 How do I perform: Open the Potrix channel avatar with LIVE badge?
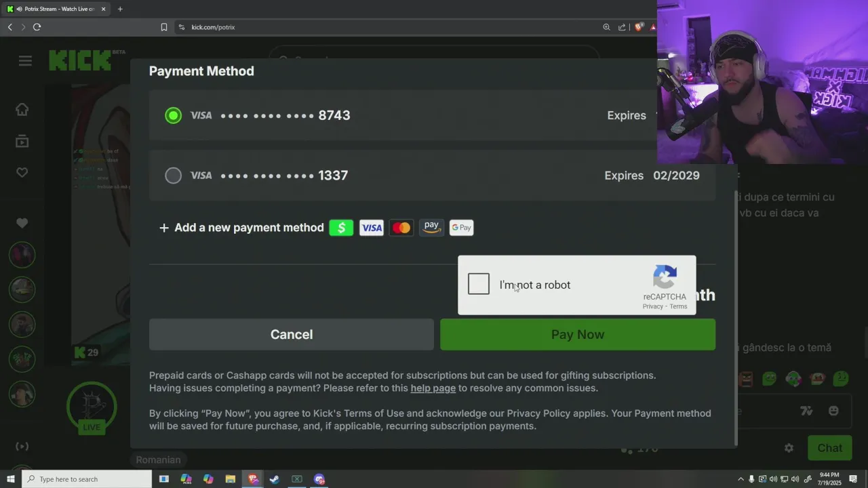(92, 409)
